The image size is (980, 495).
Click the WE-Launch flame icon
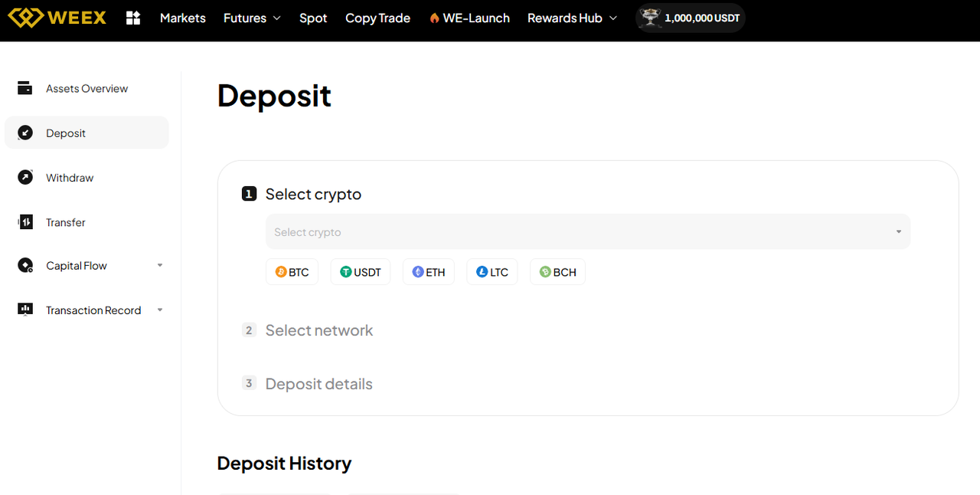pos(434,18)
